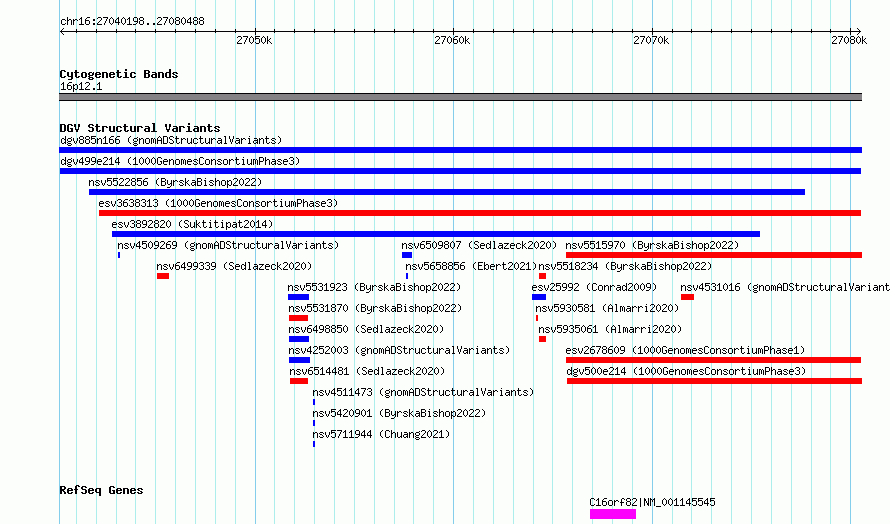Open the nsv5935061 Almarri2020 variant label

pos(610,329)
